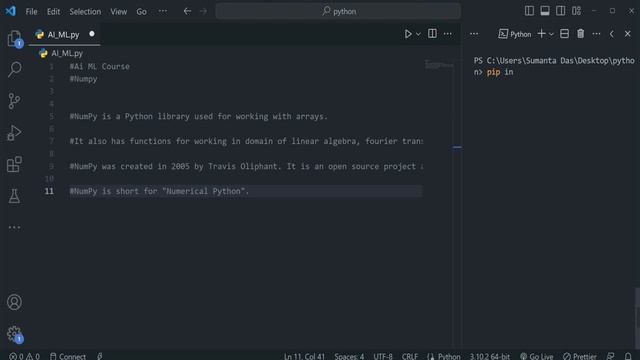
Task: Open the Selection menu
Action: [x=85, y=11]
